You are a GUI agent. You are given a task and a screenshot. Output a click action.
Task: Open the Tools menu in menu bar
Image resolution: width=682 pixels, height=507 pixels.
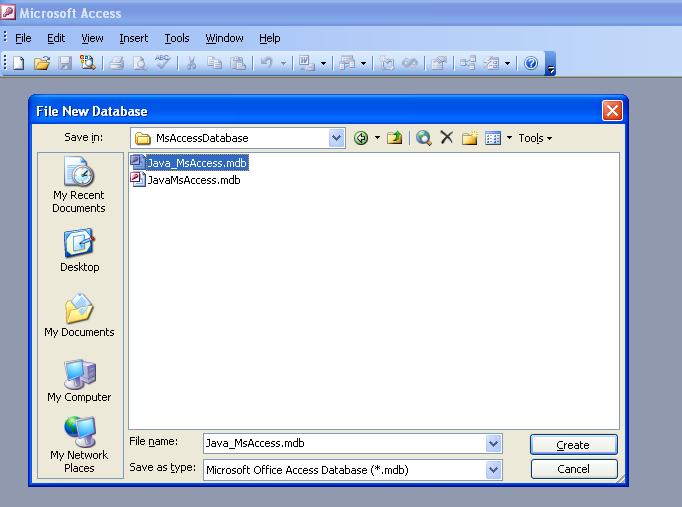[x=177, y=38]
